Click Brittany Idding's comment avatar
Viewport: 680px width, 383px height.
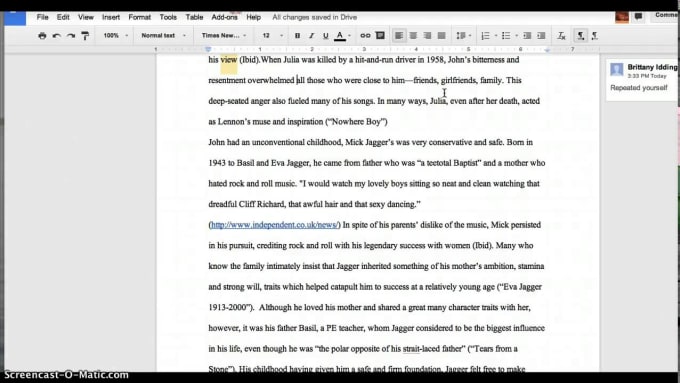[617, 69]
